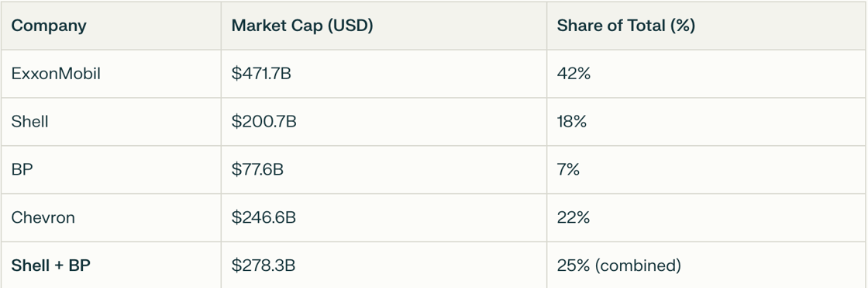Screen dimensions: 868x288
Task: Click the word Total in header
Action: tap(646, 26)
